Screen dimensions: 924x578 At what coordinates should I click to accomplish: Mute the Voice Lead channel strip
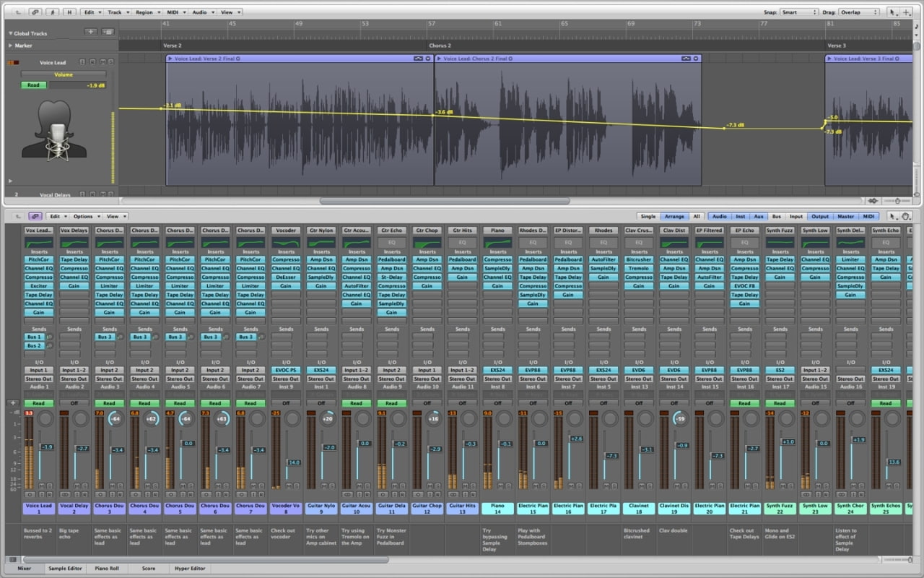pos(41,486)
